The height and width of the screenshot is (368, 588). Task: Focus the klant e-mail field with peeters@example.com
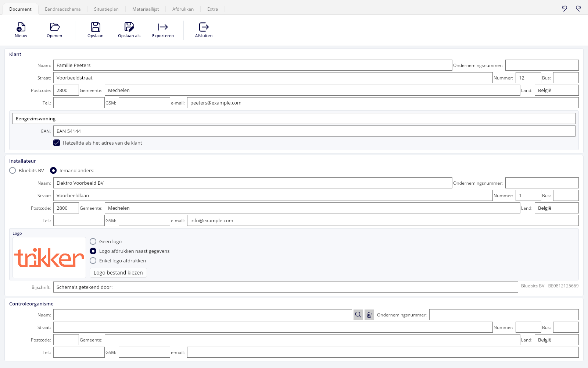(x=383, y=103)
